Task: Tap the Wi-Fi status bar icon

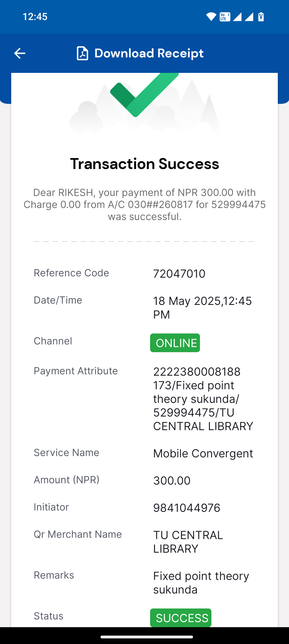Action: 211,17
